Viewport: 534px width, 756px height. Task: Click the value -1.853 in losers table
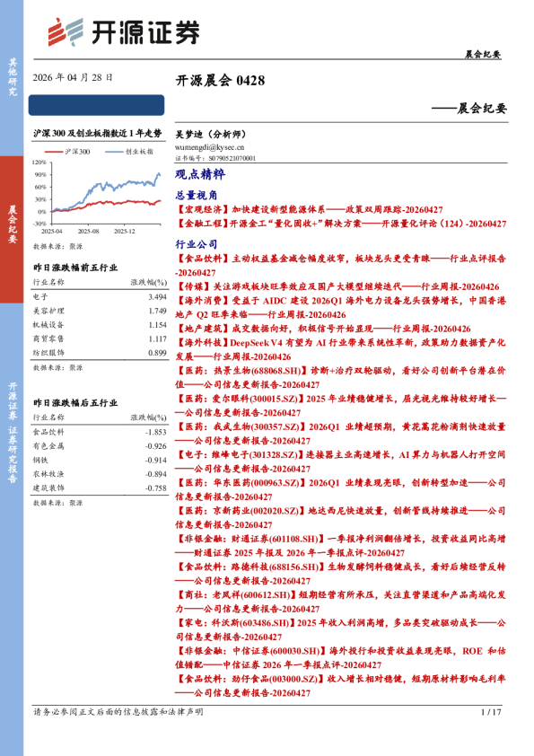click(156, 432)
